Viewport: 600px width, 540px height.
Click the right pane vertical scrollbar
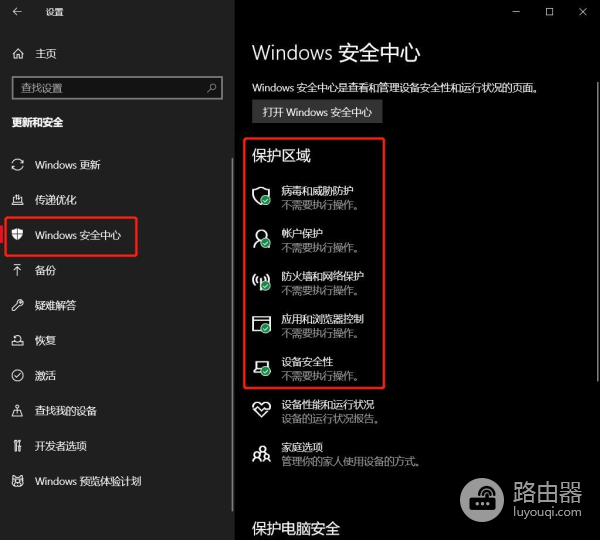597,232
